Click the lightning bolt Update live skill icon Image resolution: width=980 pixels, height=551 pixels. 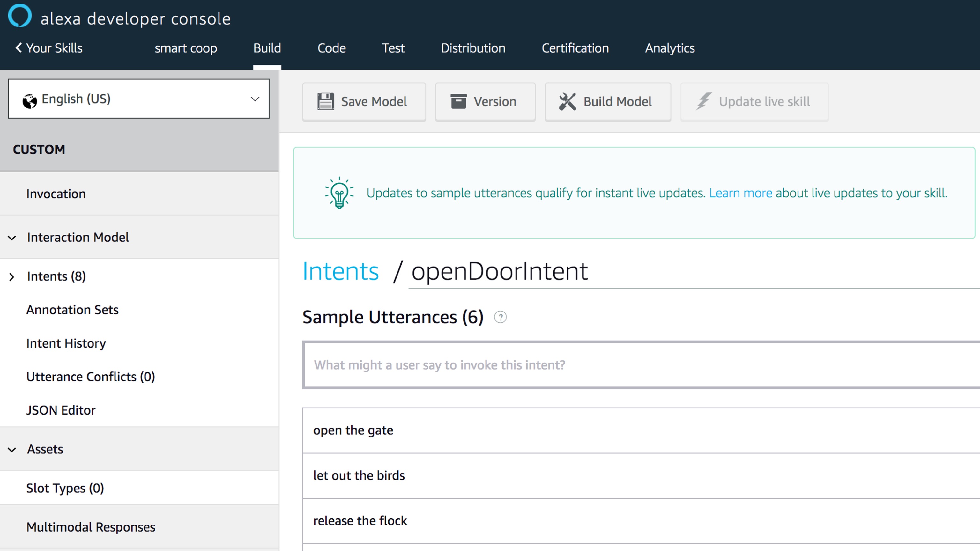(x=703, y=101)
